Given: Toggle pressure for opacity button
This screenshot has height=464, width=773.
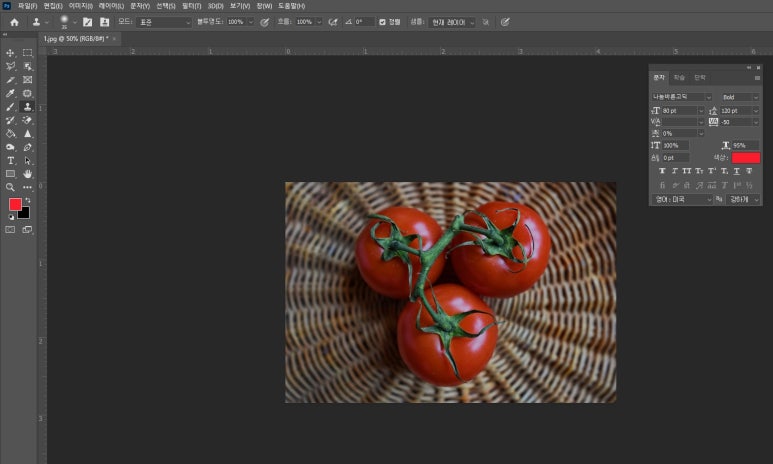Looking at the screenshot, I should click(265, 22).
